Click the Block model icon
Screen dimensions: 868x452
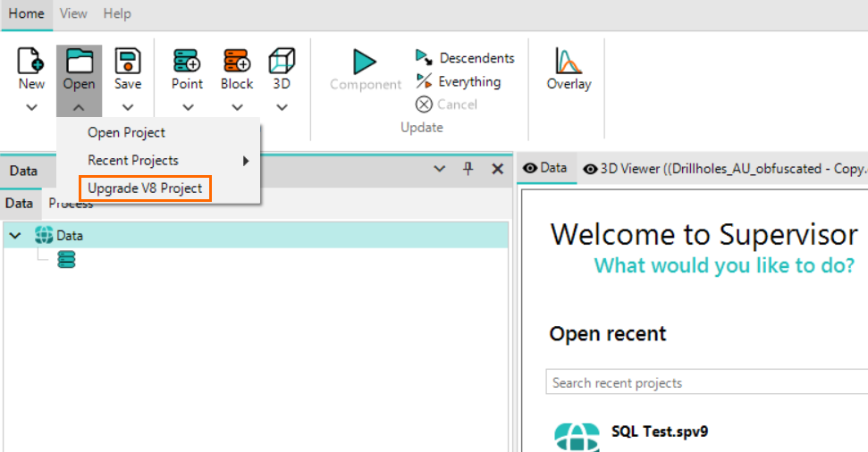pyautogui.click(x=237, y=61)
